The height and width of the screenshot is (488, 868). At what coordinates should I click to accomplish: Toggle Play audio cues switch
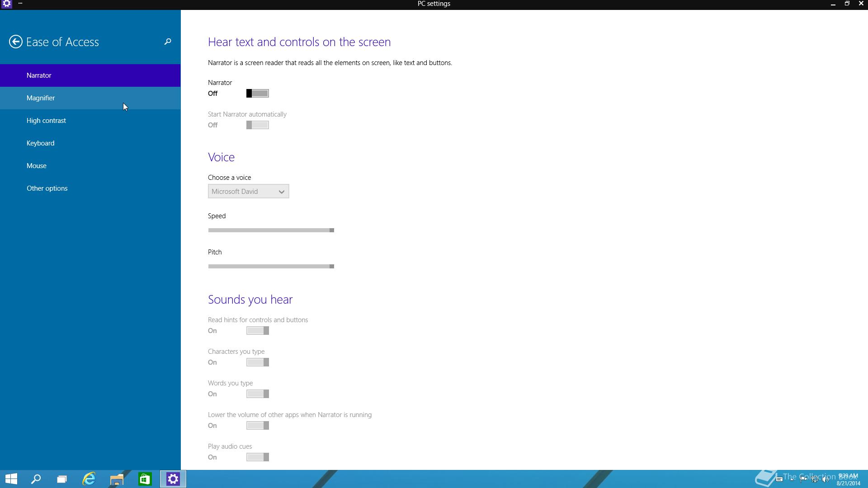[257, 457]
